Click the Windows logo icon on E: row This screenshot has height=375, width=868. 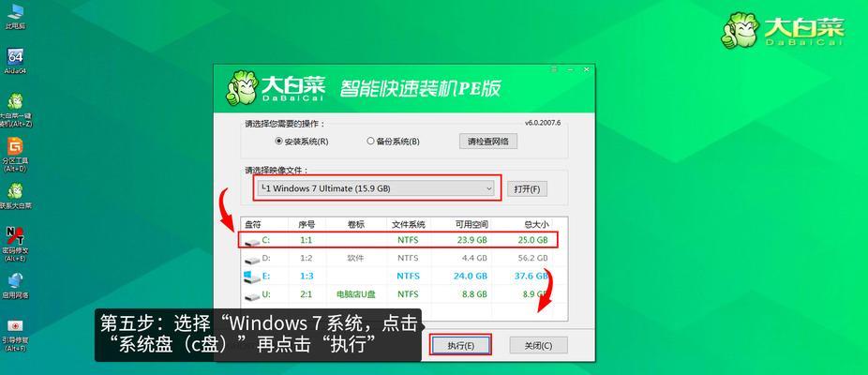[252, 276]
